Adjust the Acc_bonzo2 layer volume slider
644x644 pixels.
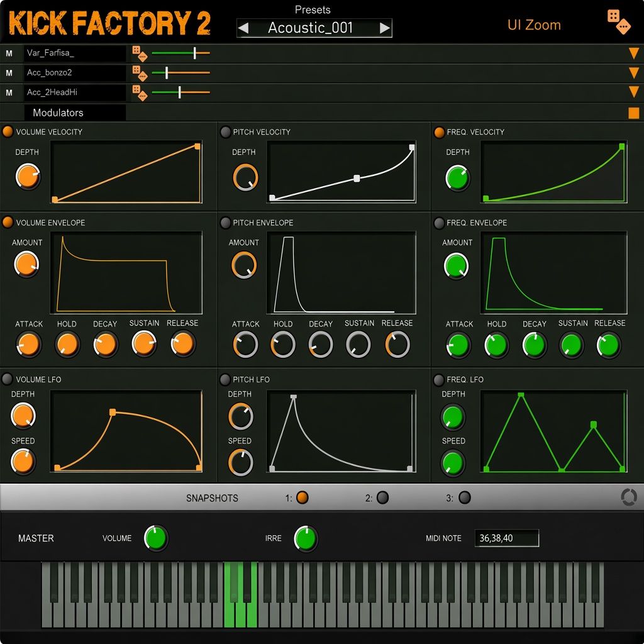point(180,73)
